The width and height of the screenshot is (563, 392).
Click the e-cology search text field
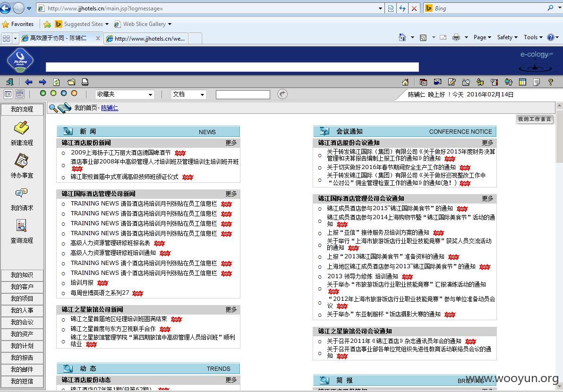coord(243,94)
